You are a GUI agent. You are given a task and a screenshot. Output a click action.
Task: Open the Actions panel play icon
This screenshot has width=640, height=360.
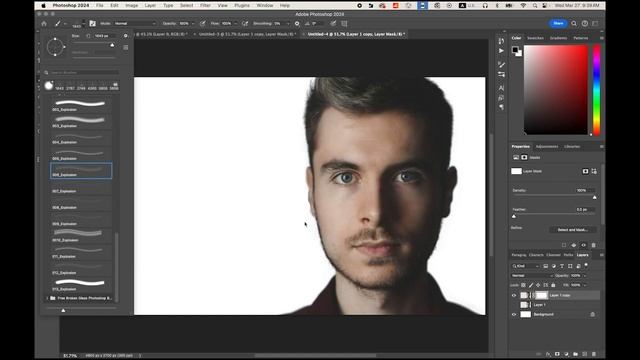(x=501, y=51)
